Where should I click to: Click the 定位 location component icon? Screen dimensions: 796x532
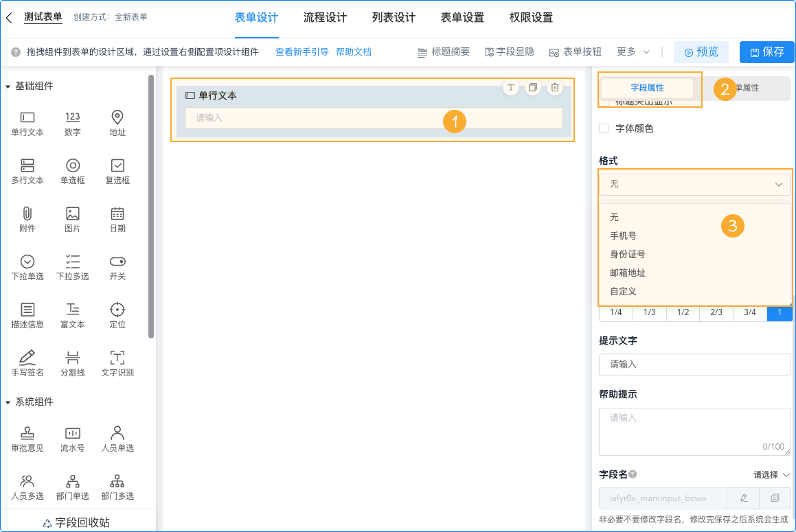click(x=117, y=310)
